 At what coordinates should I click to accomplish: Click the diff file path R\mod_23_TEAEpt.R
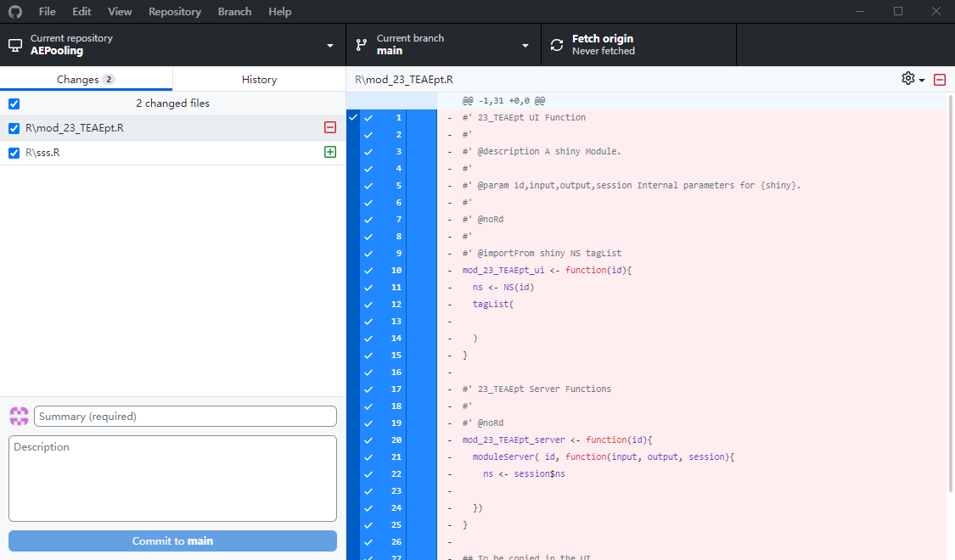pyautogui.click(x=404, y=80)
